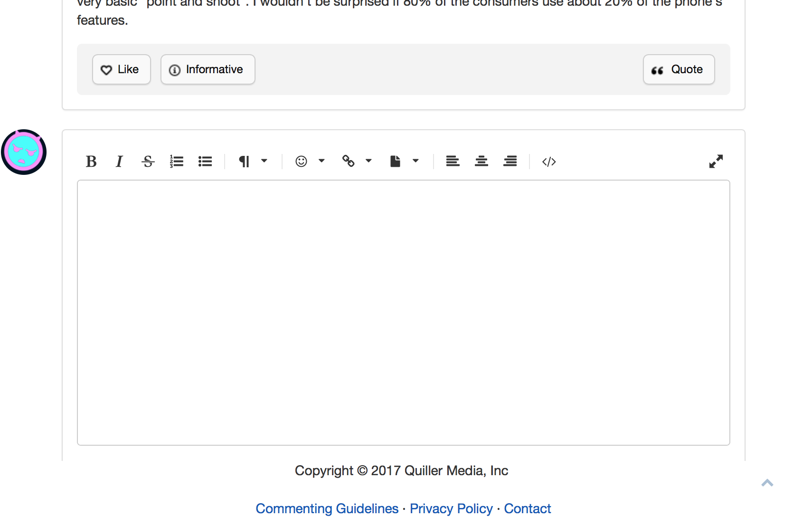
Task: Toggle bold formatting in the editor
Action: [91, 162]
